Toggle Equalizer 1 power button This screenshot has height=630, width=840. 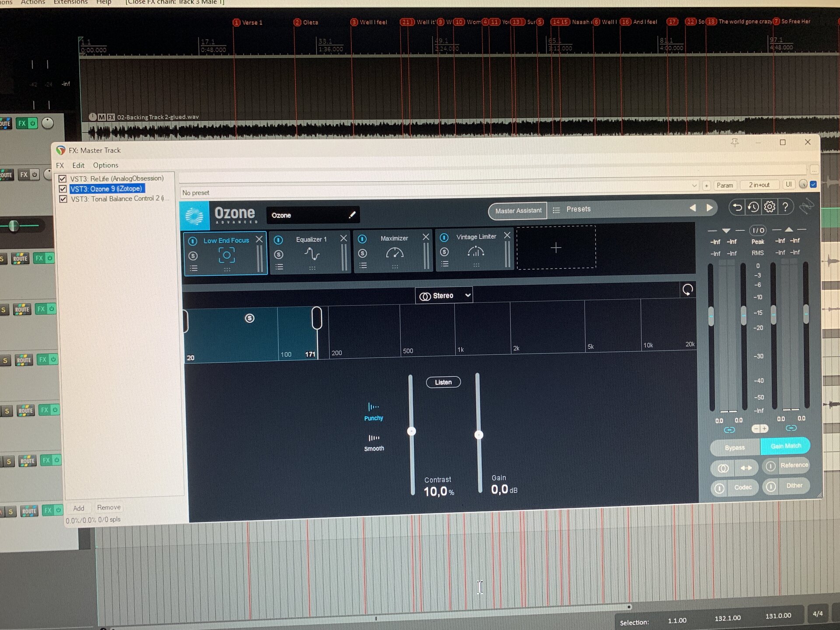tap(278, 240)
